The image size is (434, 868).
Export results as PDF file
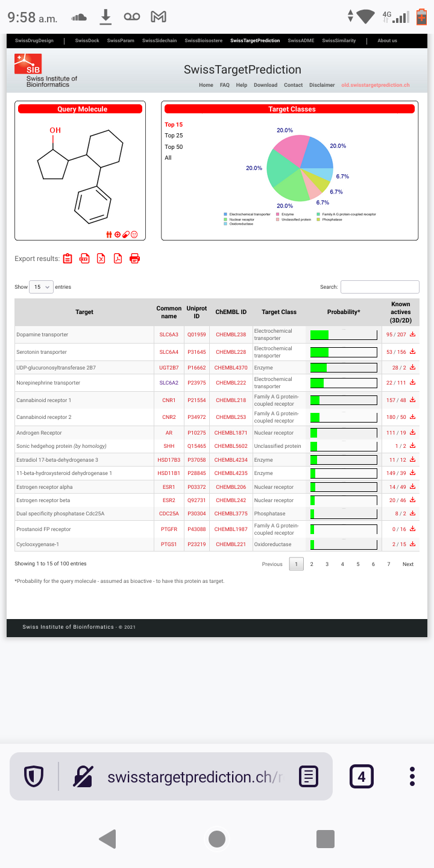[x=118, y=259]
